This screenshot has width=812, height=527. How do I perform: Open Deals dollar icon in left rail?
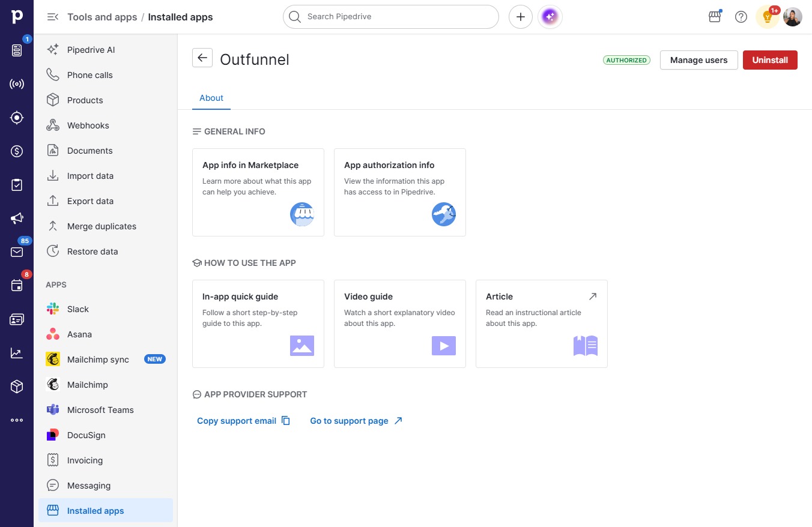tap(17, 151)
